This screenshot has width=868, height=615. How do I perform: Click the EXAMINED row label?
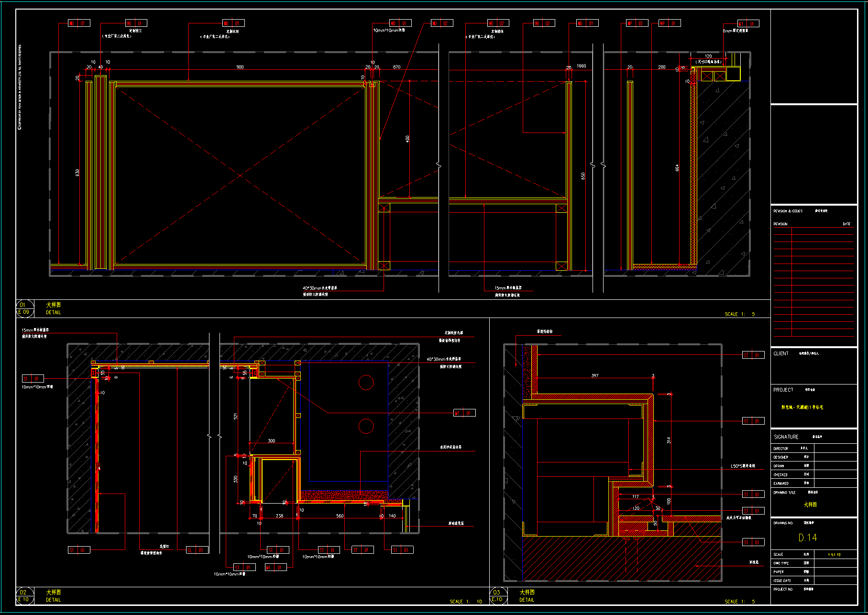[x=781, y=483]
